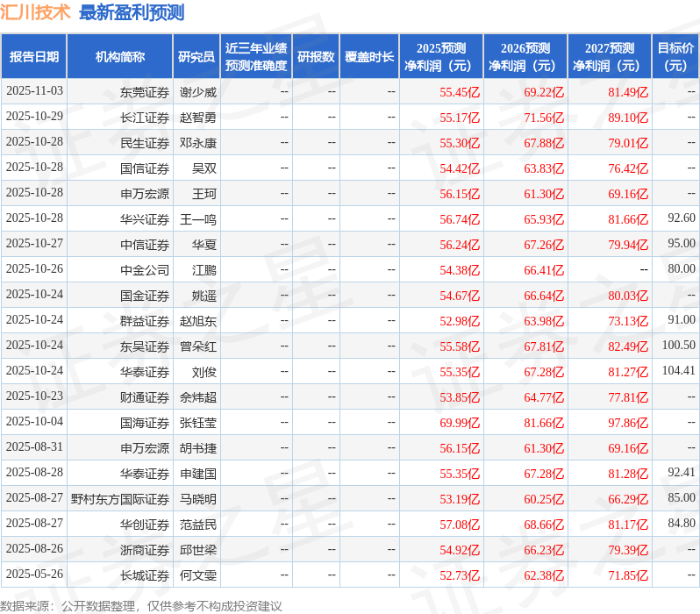Select analyst 谢少威
This screenshot has height=614, width=700.
point(198,92)
